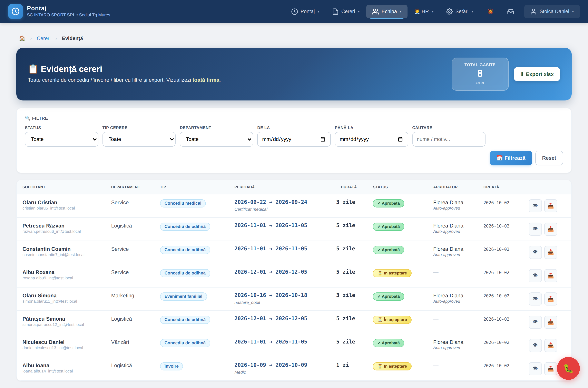Image resolution: width=588 pixels, height=388 pixels.
Task: Open the Status filter dropdown
Action: [x=62, y=139]
